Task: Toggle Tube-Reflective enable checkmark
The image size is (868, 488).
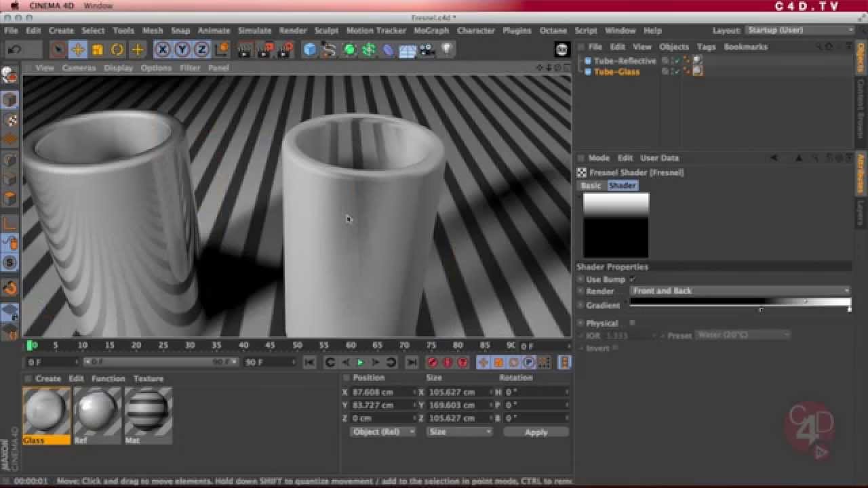Action: tap(676, 60)
